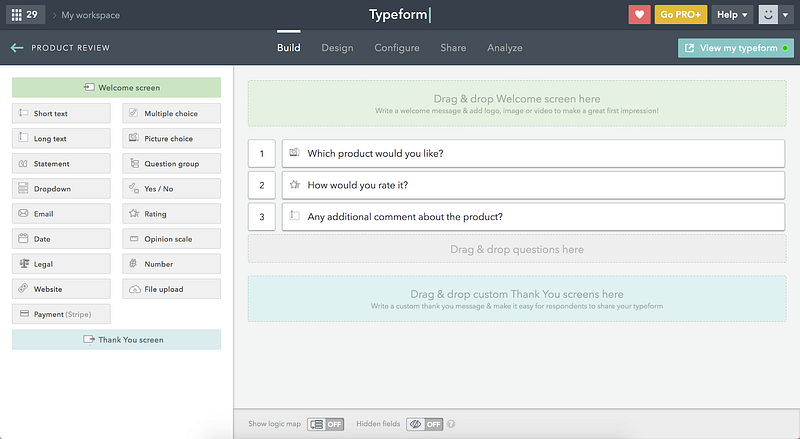Click the Welcome screen drop zone
Image resolution: width=800 pixels, height=439 pixels.
tap(517, 103)
